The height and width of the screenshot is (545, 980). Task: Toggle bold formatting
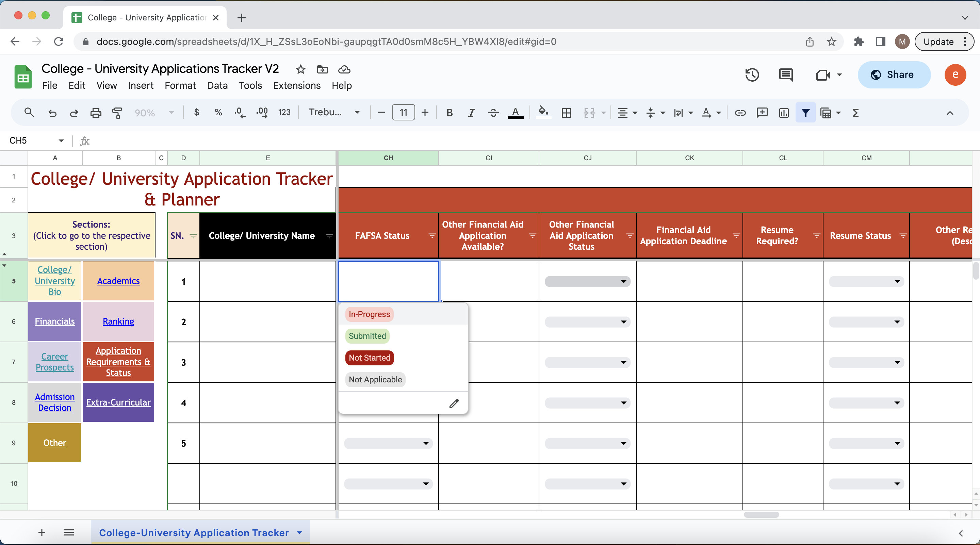(x=449, y=113)
